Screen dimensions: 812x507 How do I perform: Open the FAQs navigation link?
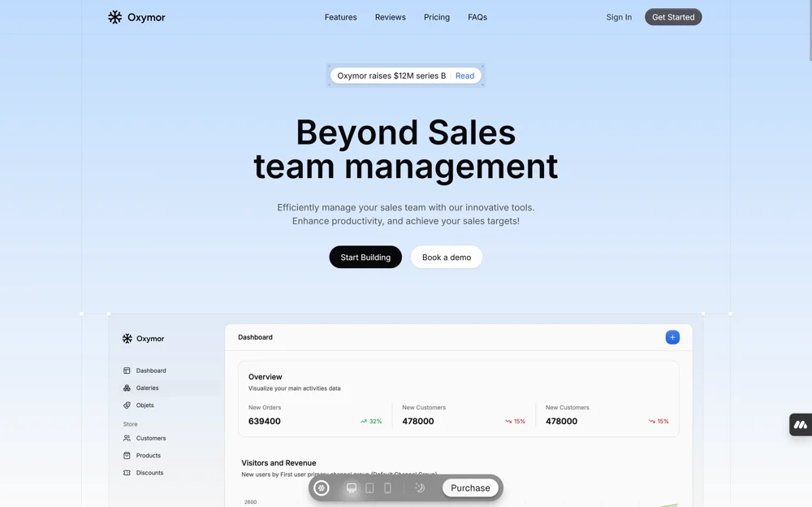[x=477, y=17]
